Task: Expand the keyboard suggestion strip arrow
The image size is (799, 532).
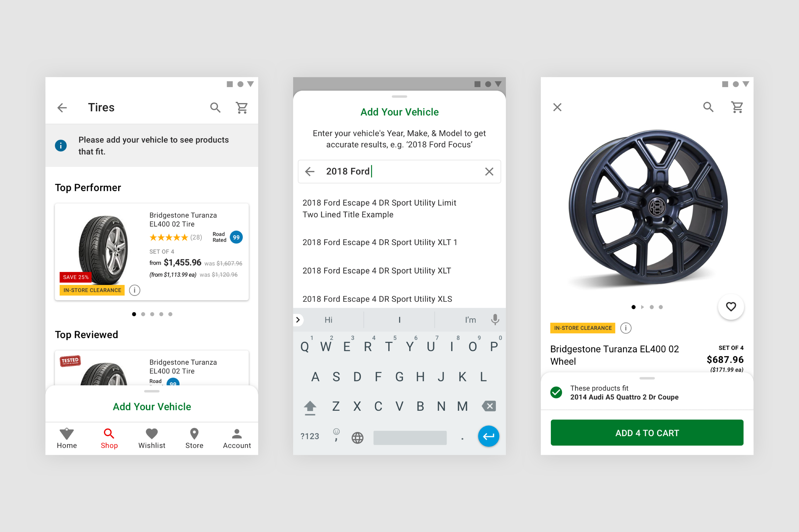Action: tap(298, 320)
